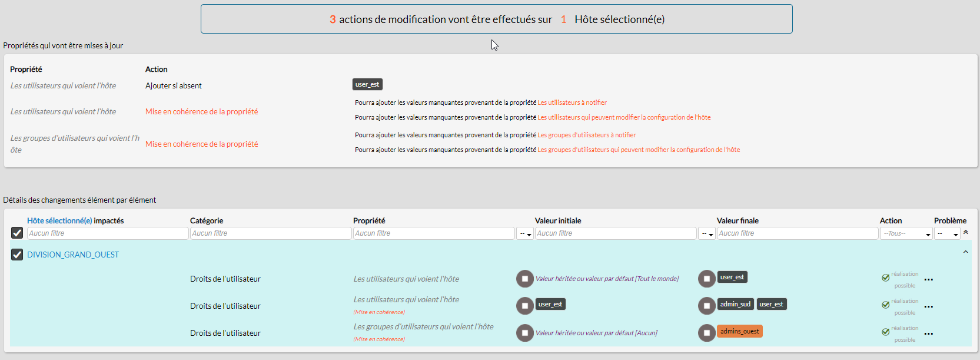The width and height of the screenshot is (980, 360).
Task: Click the Valeur finale filter input
Action: 797,233
